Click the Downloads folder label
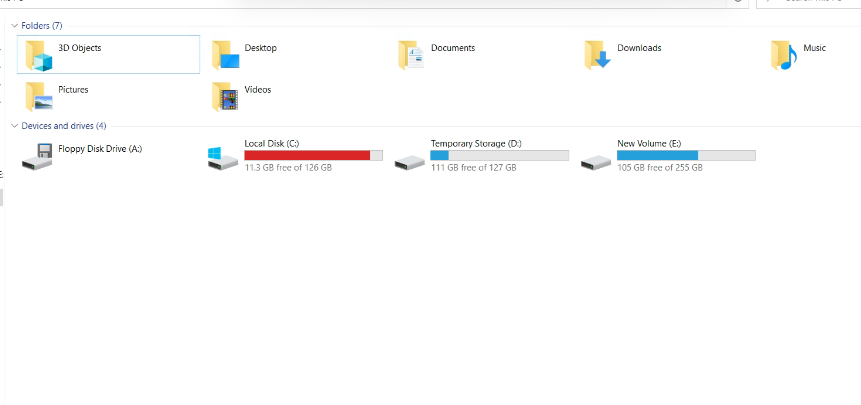This screenshot has height=405, width=861. coord(639,48)
